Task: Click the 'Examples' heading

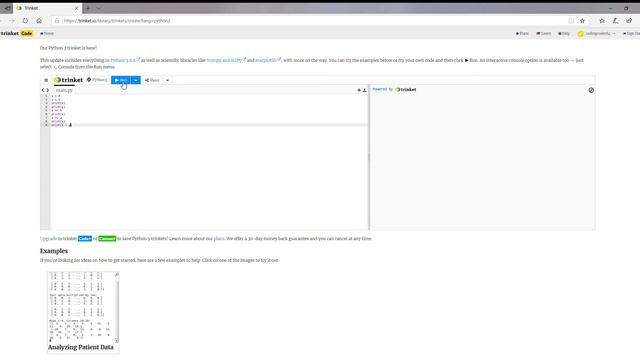Action: 54,251
